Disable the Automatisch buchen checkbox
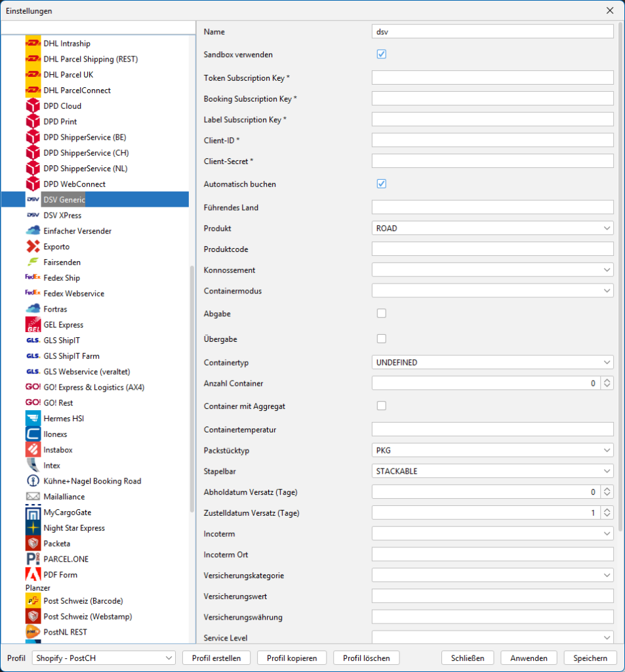 [x=381, y=184]
